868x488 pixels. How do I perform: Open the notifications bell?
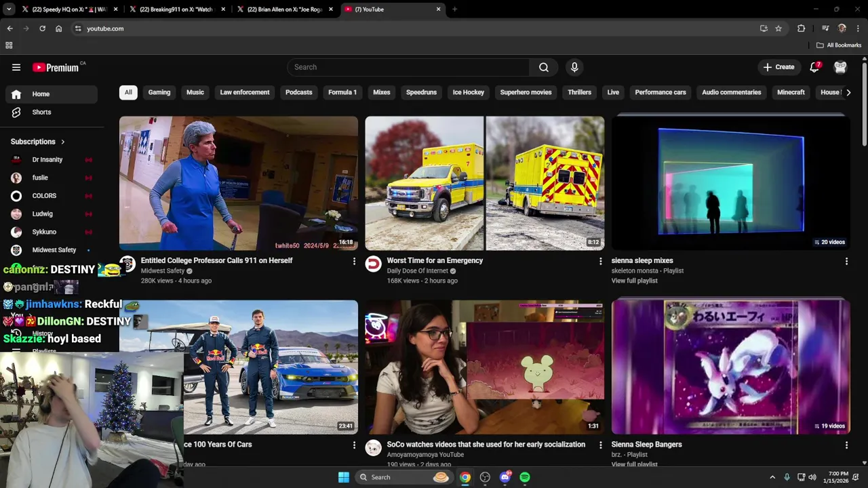point(815,67)
